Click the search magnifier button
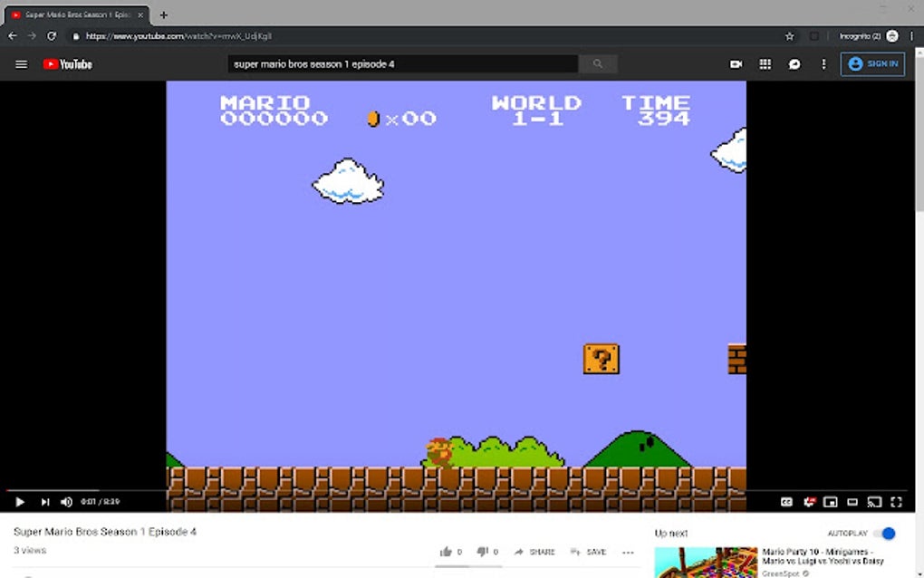 click(598, 63)
